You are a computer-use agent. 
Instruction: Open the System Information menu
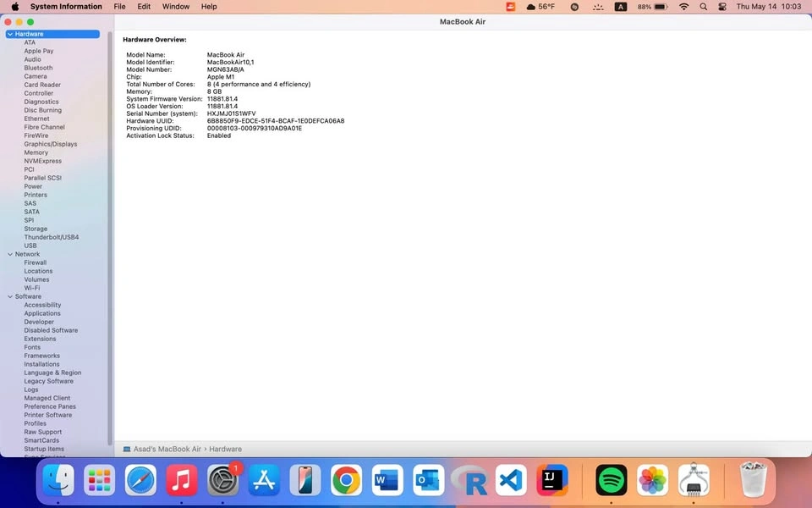pyautogui.click(x=66, y=7)
